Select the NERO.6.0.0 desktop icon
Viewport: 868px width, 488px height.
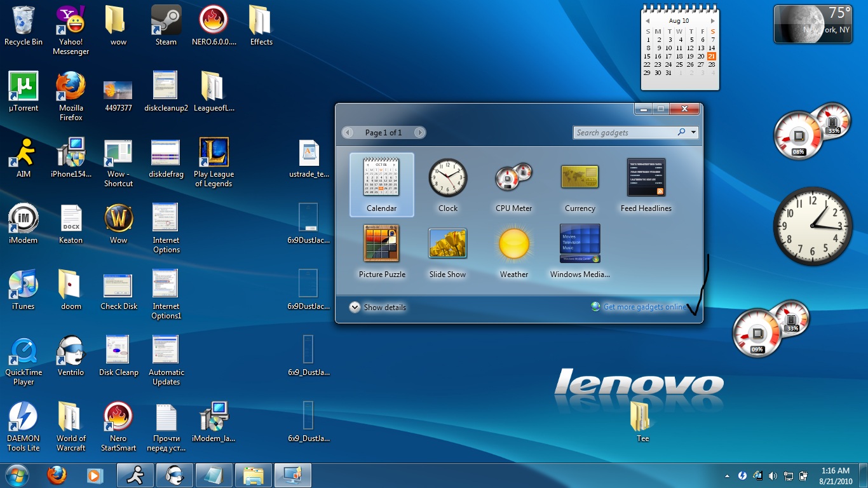tap(214, 26)
